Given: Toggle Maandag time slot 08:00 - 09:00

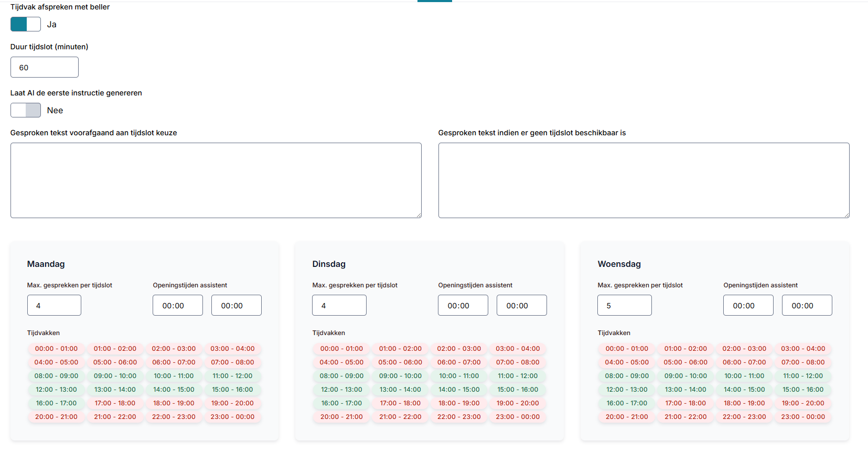Looking at the screenshot, I should (56, 376).
